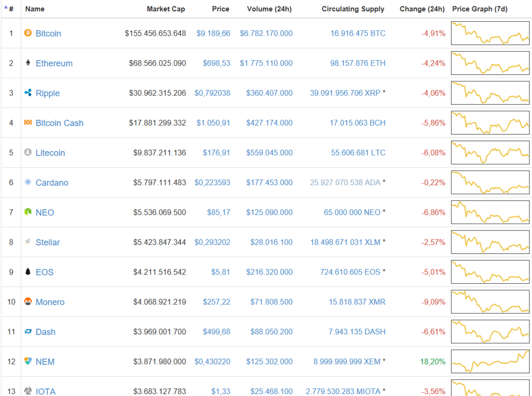Screen dimensions: 532x396
Task: Open Dash price link $499,68
Action: pos(217,332)
